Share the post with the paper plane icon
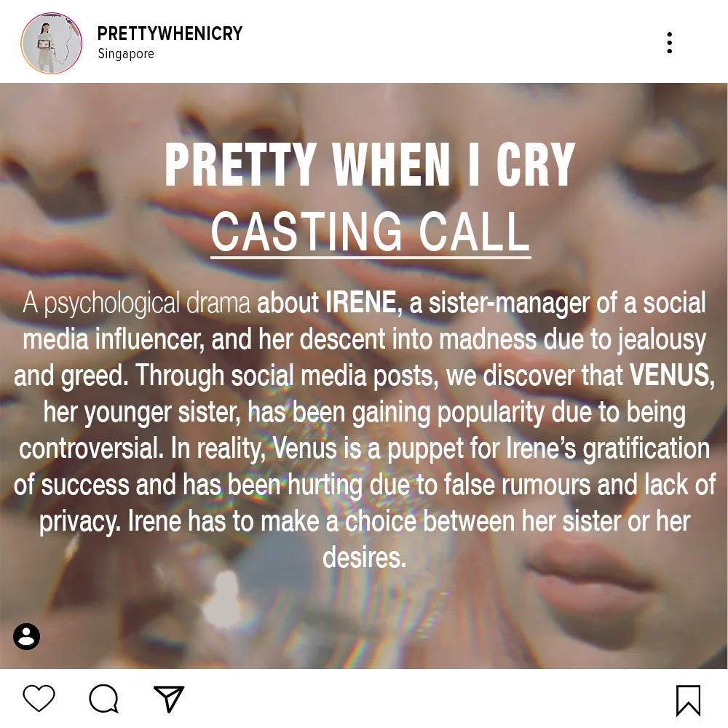Screen dimensions: 728x728 tap(169, 699)
